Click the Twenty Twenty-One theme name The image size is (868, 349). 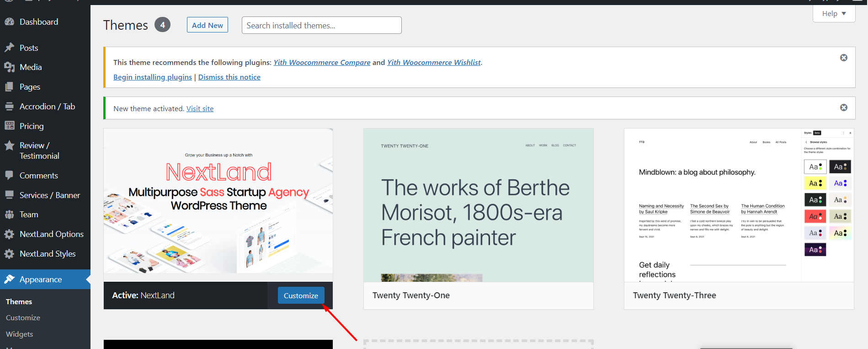click(411, 295)
